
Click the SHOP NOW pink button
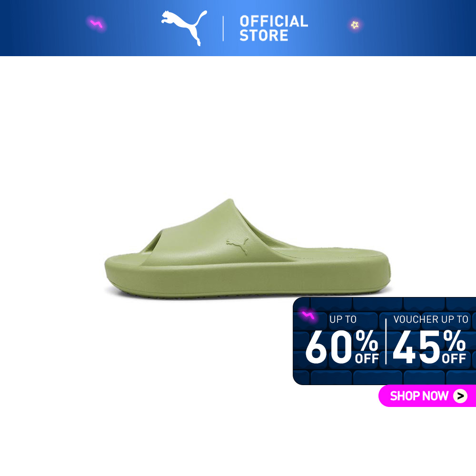[427, 396]
